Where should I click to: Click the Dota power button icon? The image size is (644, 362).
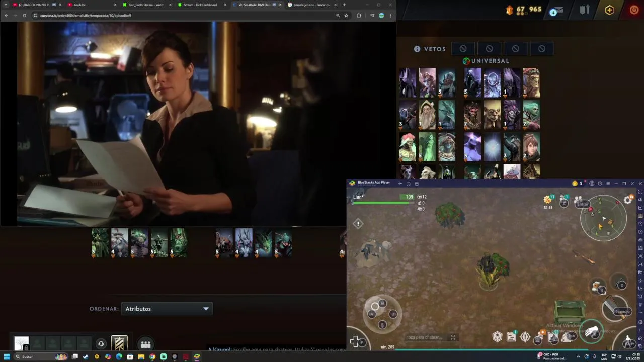634,10
